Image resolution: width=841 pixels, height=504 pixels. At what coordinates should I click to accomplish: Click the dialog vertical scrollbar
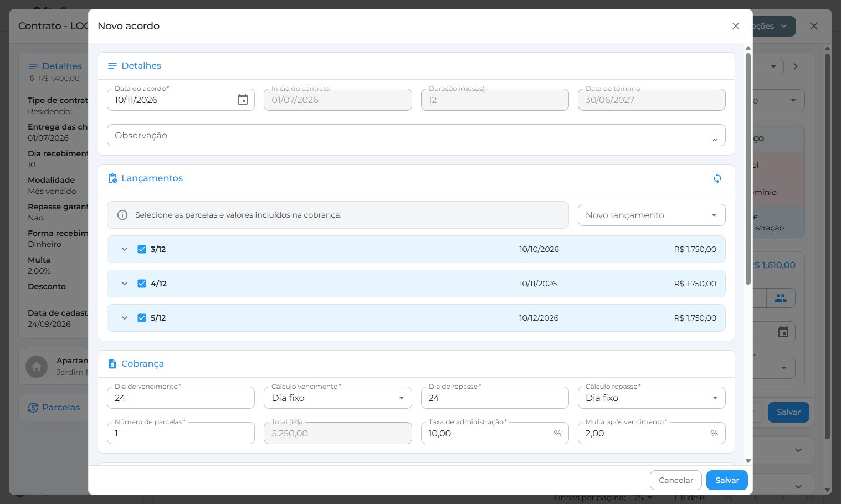(x=748, y=169)
